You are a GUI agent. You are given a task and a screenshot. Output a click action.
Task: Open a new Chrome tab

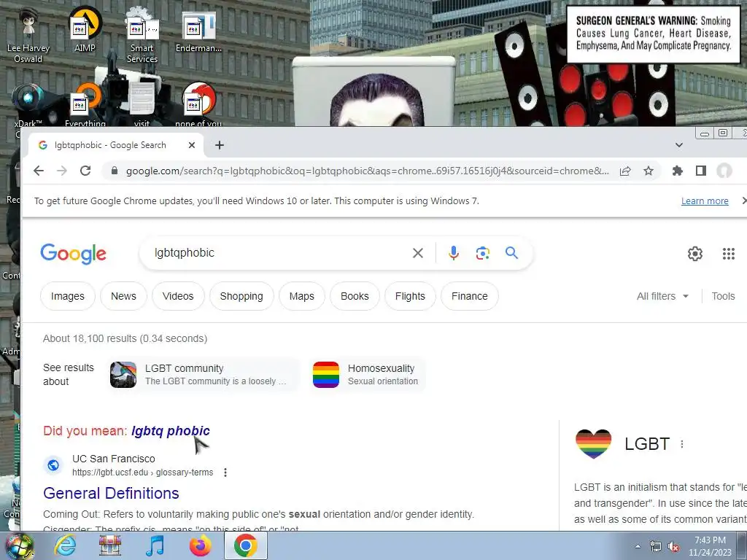(220, 145)
